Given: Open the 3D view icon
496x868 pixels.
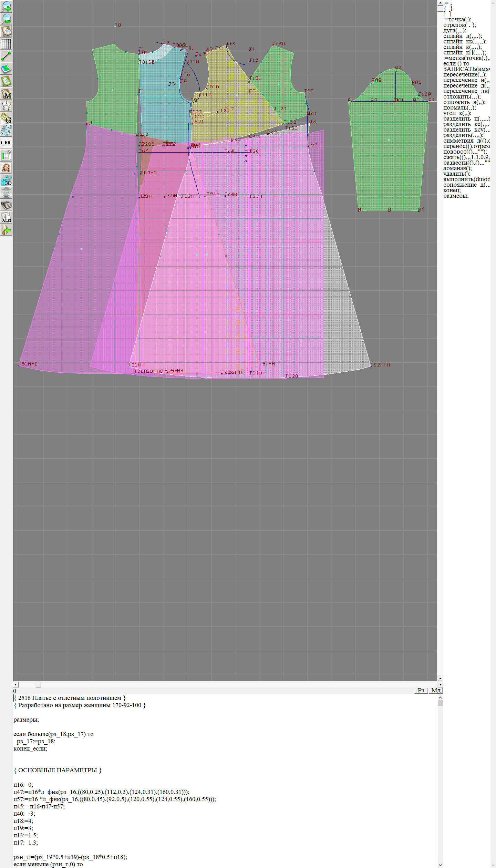Looking at the screenshot, I should [x=6, y=180].
